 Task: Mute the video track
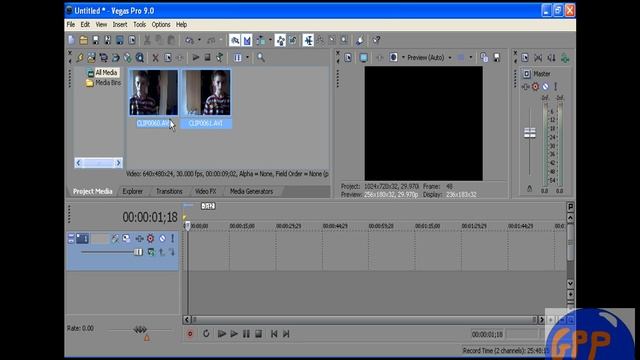click(x=162, y=238)
